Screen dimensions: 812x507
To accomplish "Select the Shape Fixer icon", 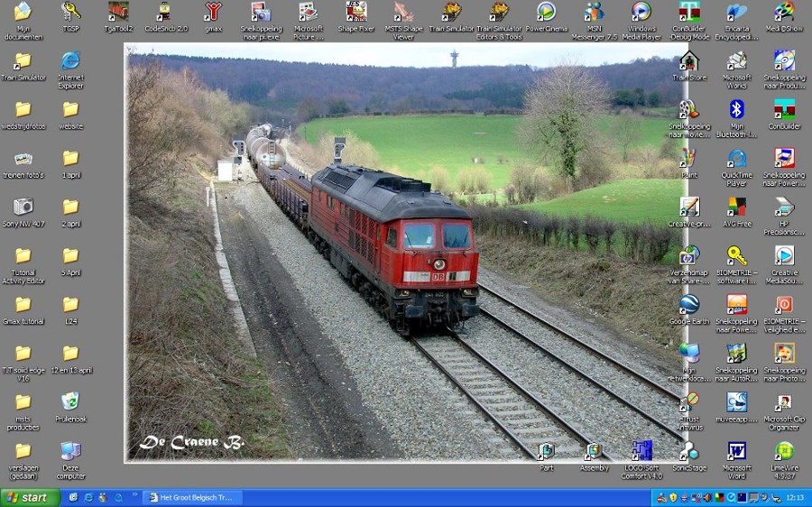I will pos(355,13).
